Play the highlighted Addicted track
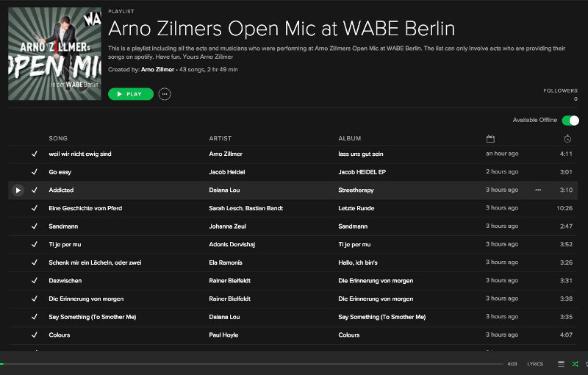 [x=18, y=190]
